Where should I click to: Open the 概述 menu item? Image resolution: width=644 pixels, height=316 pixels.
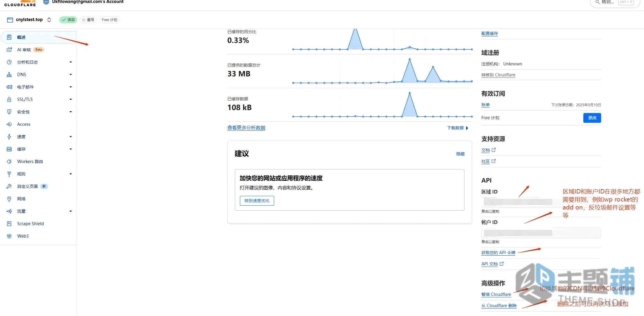38,37
